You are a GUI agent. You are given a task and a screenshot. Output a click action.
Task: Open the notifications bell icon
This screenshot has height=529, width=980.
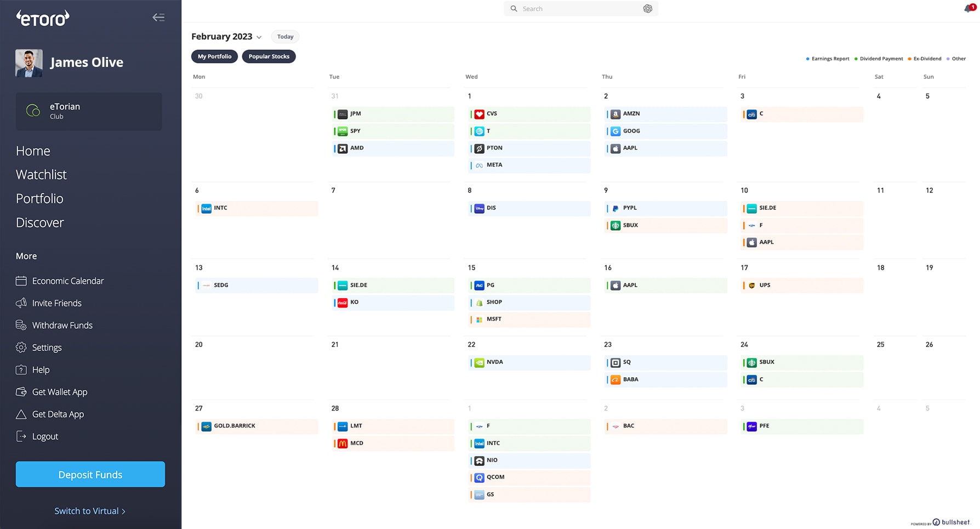[969, 8]
